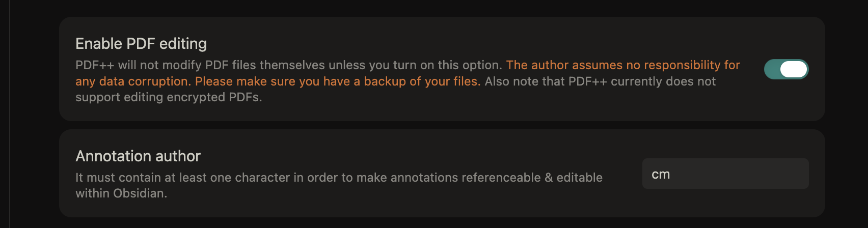Image resolution: width=868 pixels, height=228 pixels.
Task: Click the orange "author assumes no responsibility" warning
Action: [622, 65]
